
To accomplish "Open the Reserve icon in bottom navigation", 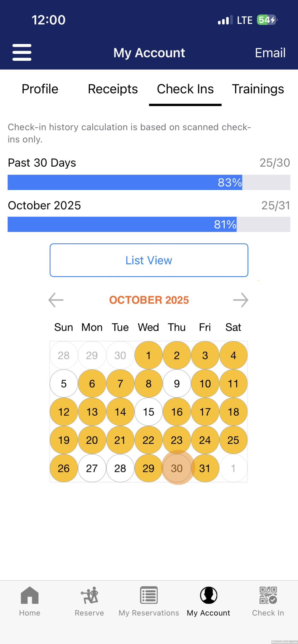I will pyautogui.click(x=89, y=595).
